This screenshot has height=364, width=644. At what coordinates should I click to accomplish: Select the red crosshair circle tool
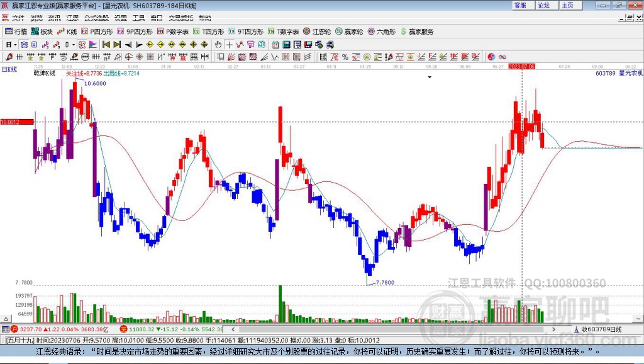[128, 57]
